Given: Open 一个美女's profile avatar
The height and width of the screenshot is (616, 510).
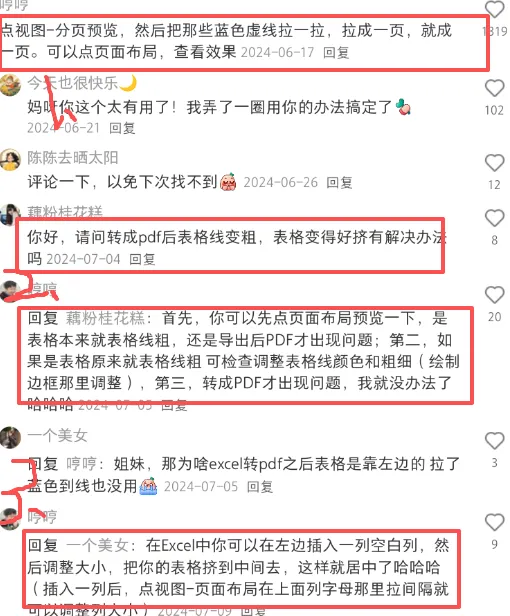Looking at the screenshot, I should 10,437.
